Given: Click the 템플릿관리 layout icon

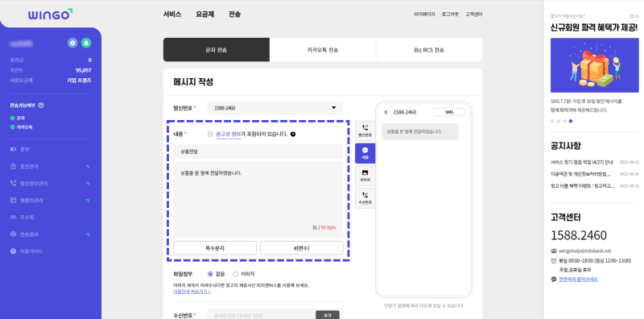Looking at the screenshot, I should click(x=13, y=201).
